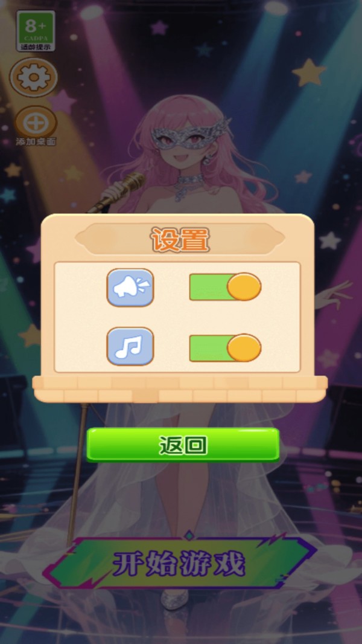Image resolution: width=362 pixels, height=644 pixels.
Task: Disable the sound effects switch
Action: [x=225, y=287]
